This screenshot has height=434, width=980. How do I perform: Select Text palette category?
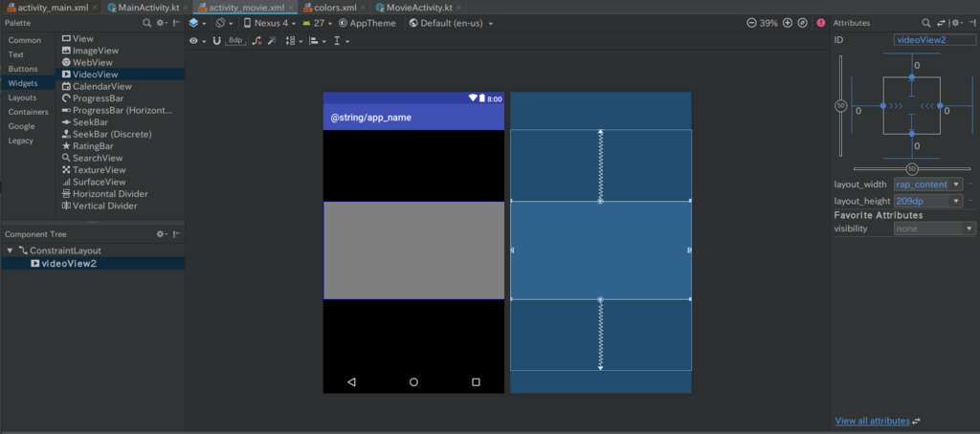tap(15, 54)
